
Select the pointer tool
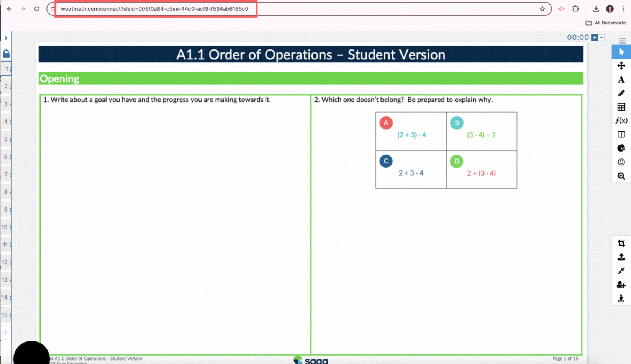(621, 51)
